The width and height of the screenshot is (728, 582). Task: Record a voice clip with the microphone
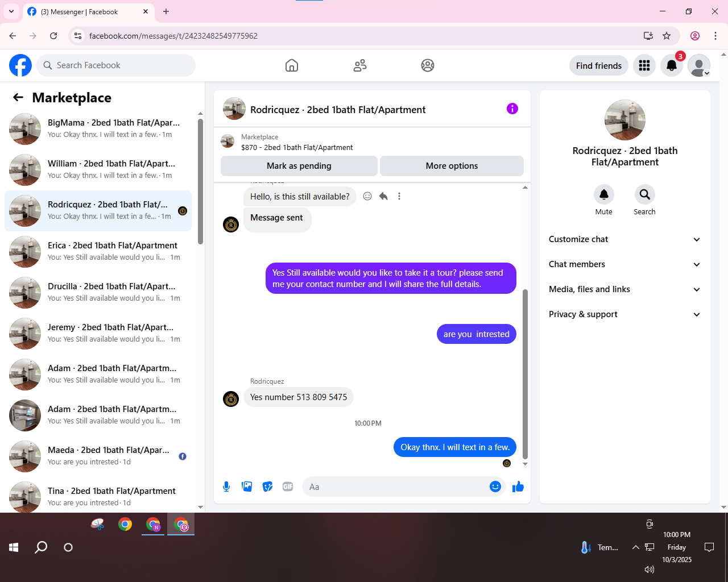click(x=226, y=487)
